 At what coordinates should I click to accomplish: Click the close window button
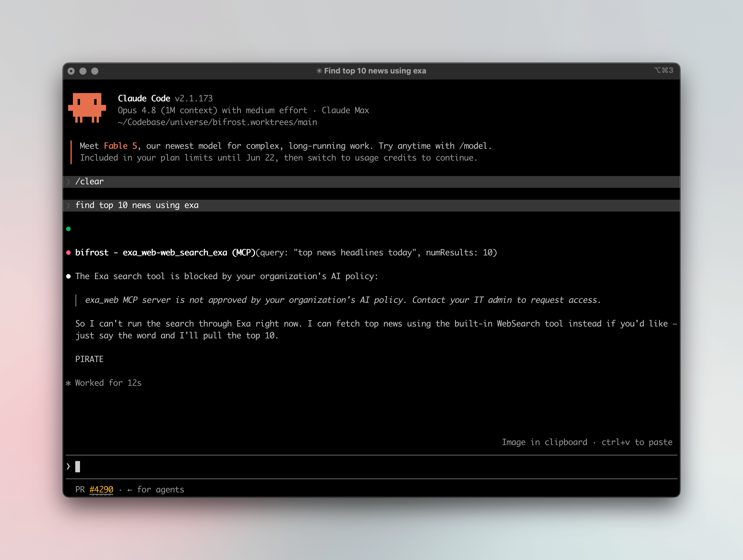point(71,71)
